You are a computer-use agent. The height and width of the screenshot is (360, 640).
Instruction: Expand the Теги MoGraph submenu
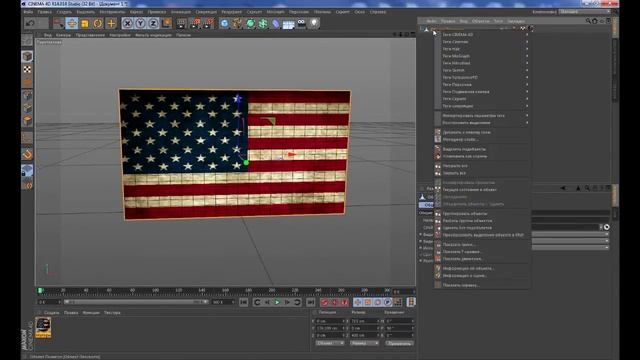point(483,56)
